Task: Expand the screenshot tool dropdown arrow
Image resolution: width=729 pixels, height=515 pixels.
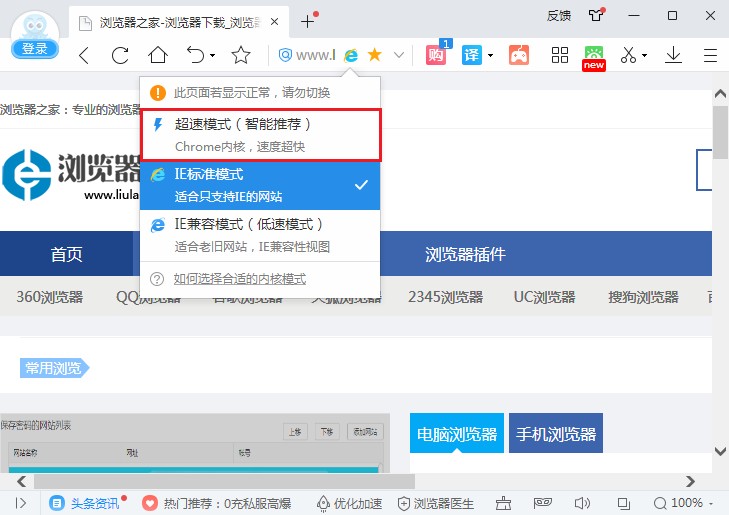Action: 644,55
